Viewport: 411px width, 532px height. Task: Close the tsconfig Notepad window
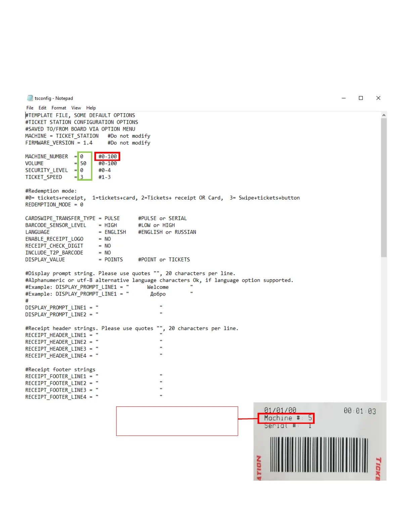(x=378, y=98)
